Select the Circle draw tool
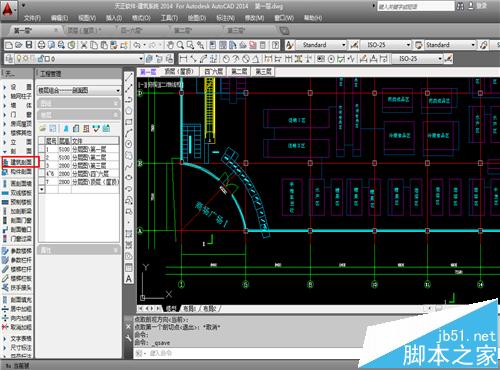The image size is (500, 370). click(129, 144)
